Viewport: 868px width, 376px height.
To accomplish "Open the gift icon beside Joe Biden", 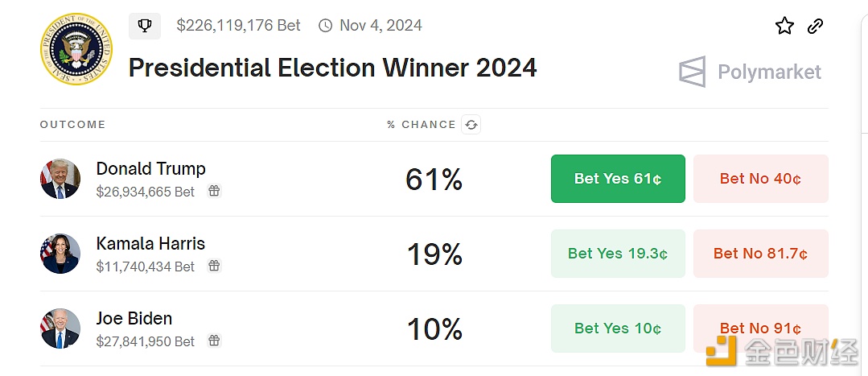I will 214,341.
